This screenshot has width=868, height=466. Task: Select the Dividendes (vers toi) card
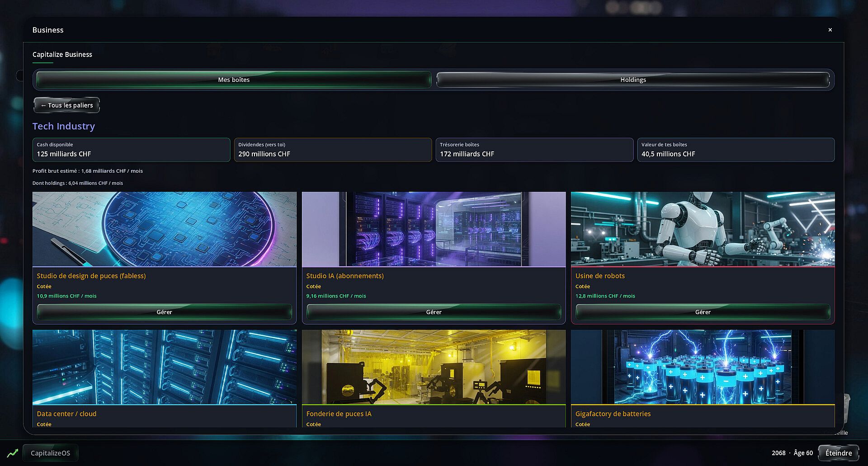coord(333,150)
